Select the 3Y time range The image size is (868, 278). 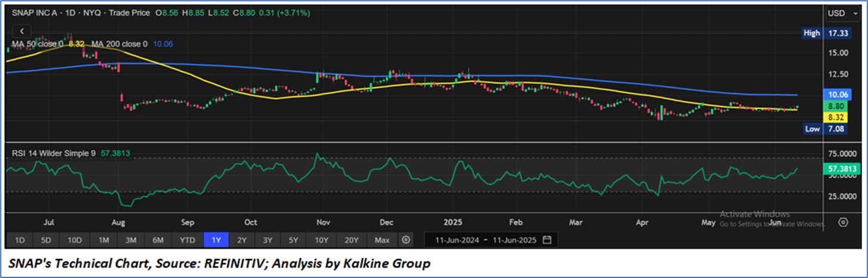(268, 240)
